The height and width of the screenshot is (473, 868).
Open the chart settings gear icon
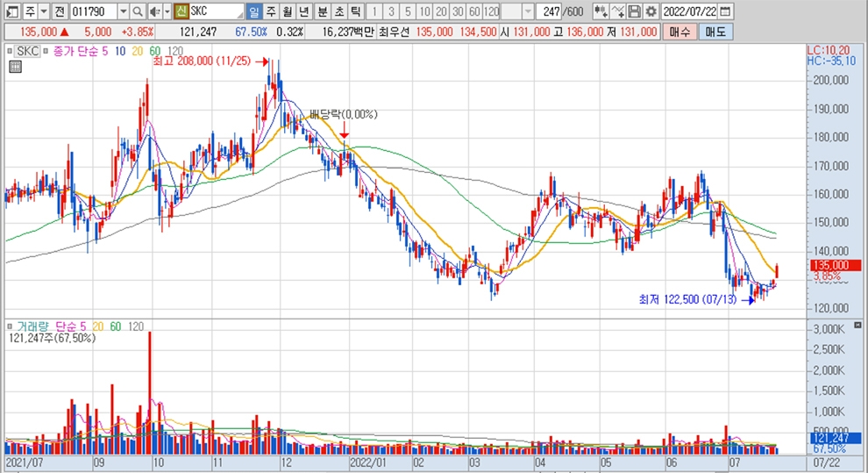(651, 11)
